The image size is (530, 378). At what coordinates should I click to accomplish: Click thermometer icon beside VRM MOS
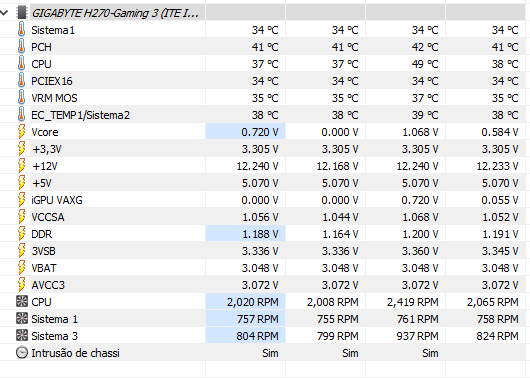[21, 98]
